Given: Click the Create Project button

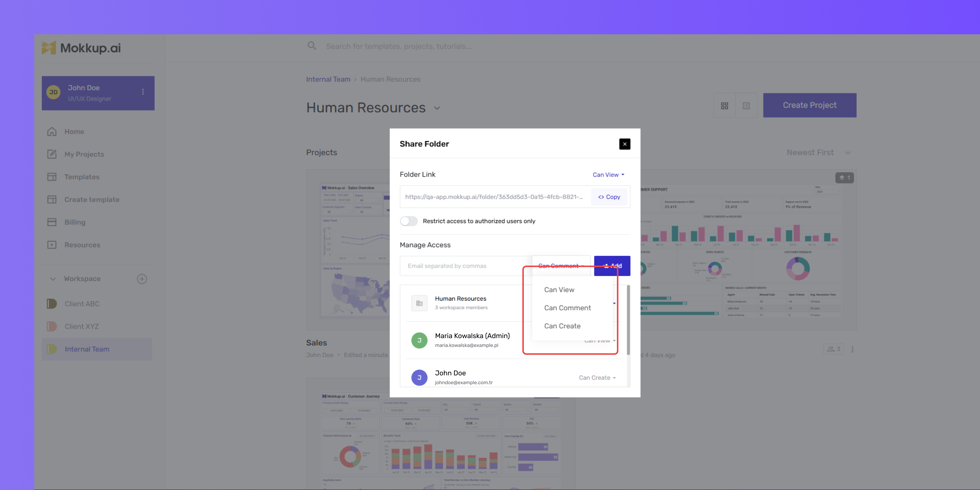Looking at the screenshot, I should tap(809, 105).
